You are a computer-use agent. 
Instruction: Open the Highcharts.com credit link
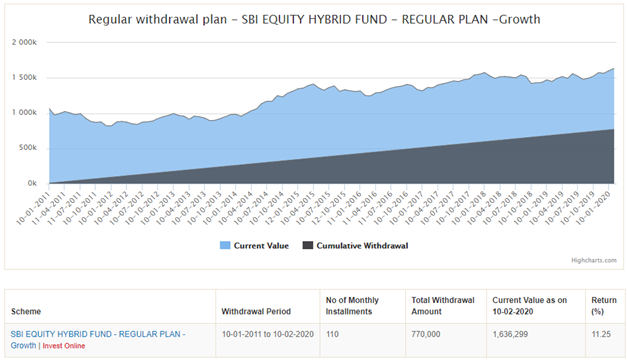pos(593,260)
